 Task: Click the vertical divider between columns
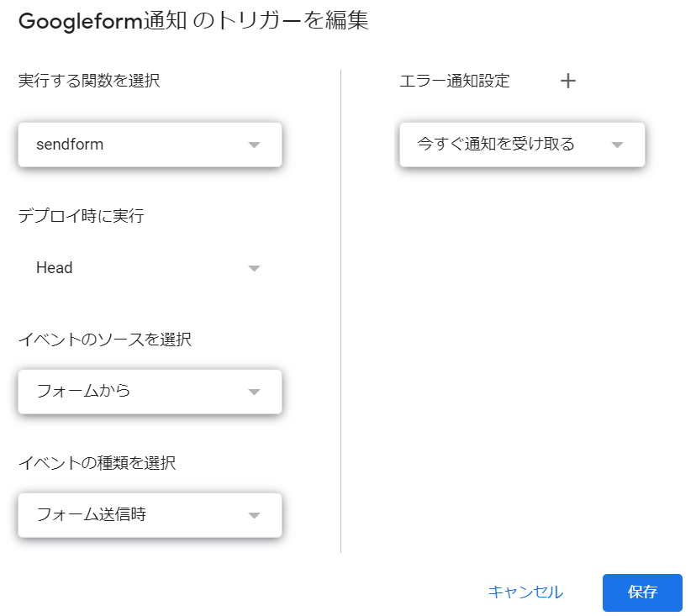pyautogui.click(x=340, y=311)
